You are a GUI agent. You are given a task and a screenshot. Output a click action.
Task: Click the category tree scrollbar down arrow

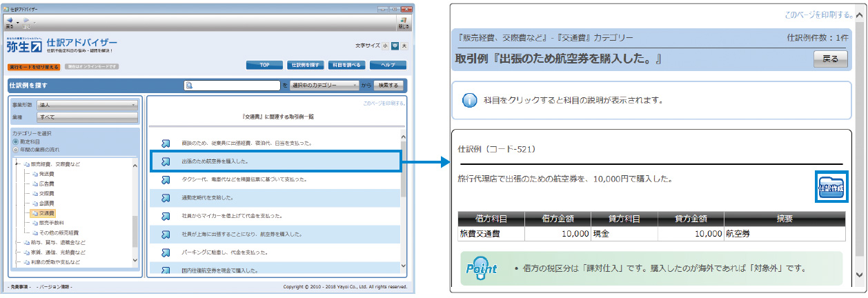(135, 261)
